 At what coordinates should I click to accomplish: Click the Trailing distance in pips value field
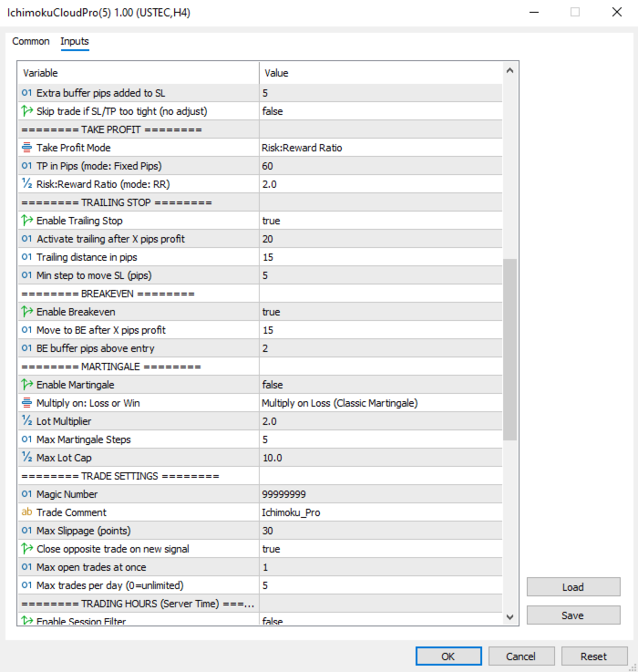point(380,257)
